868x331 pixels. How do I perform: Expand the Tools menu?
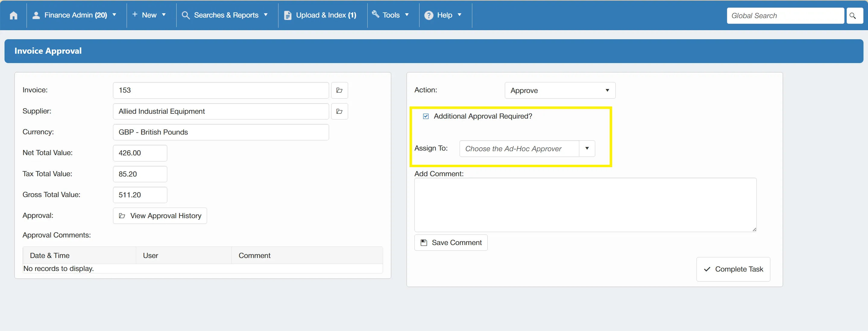pyautogui.click(x=390, y=15)
